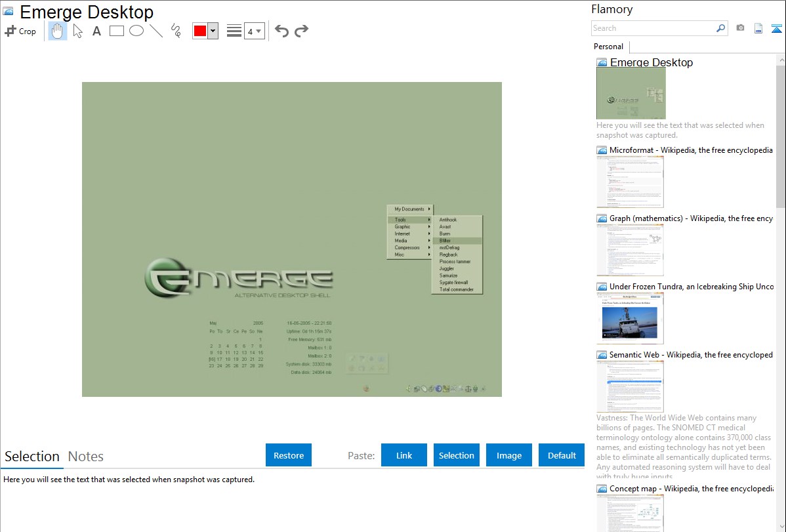
Task: Select the freehand scribble tool
Action: [176, 31]
